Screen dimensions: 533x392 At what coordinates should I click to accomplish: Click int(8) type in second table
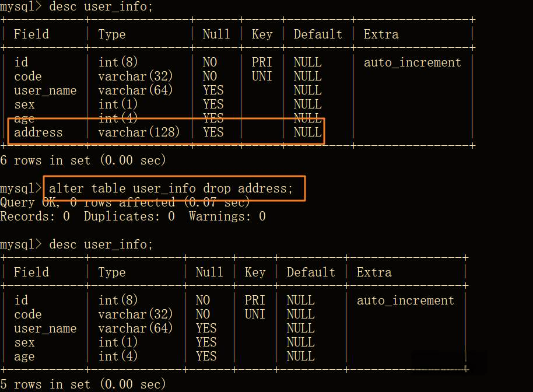coord(118,300)
